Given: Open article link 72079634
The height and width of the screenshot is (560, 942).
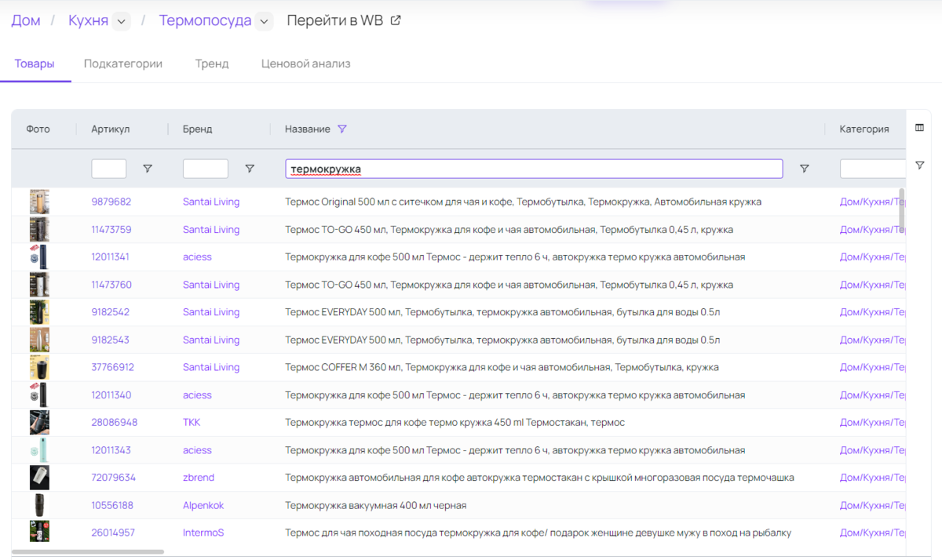Looking at the screenshot, I should coord(114,478).
